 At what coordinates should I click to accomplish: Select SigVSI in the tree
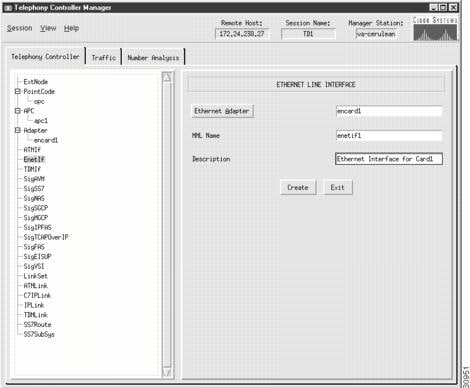(34, 266)
